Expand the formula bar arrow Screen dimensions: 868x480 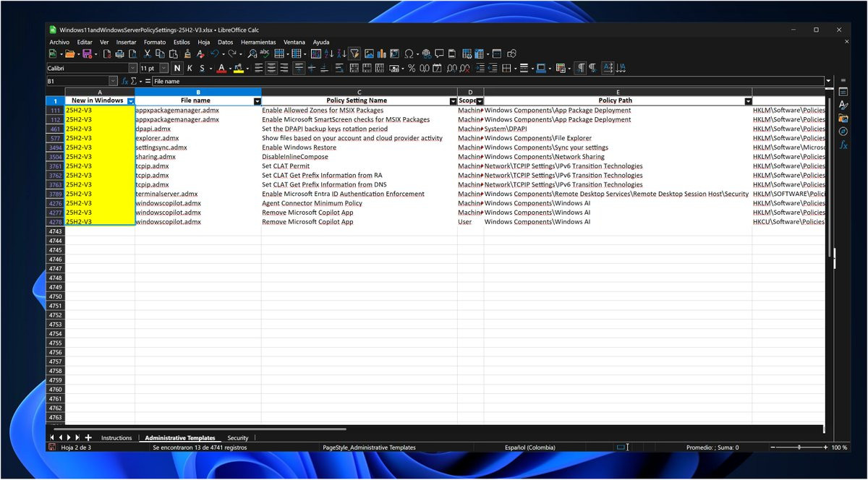click(828, 81)
